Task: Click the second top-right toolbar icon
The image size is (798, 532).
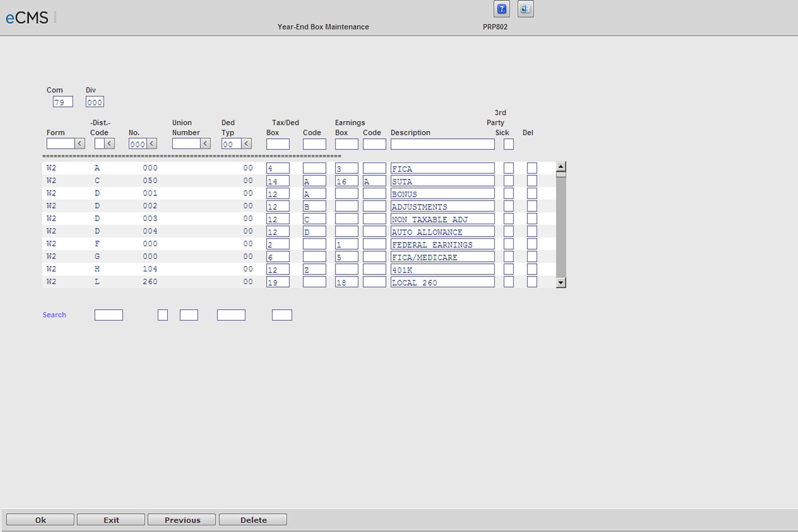Action: [525, 9]
